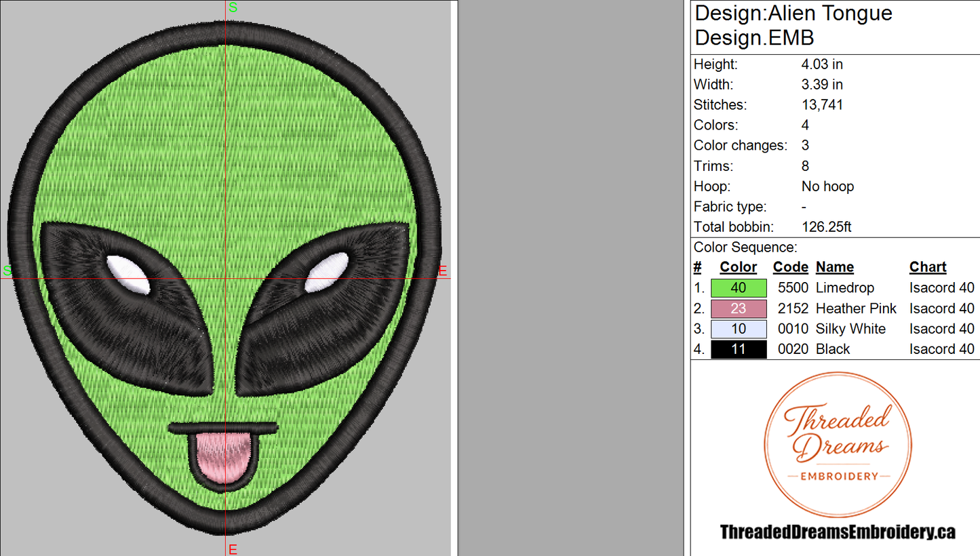This screenshot has width=980, height=556.
Task: Click the alien's pink tongue in preview
Action: (224, 458)
